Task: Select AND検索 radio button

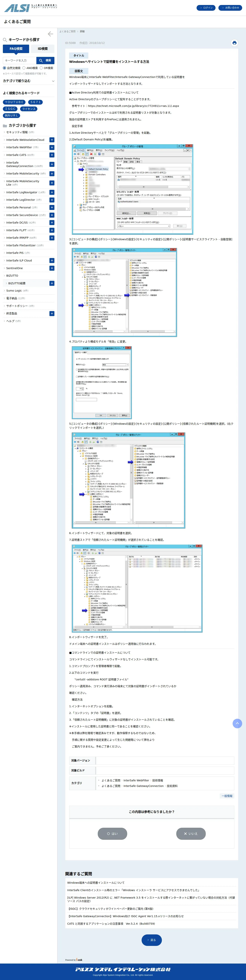Action: [24, 68]
